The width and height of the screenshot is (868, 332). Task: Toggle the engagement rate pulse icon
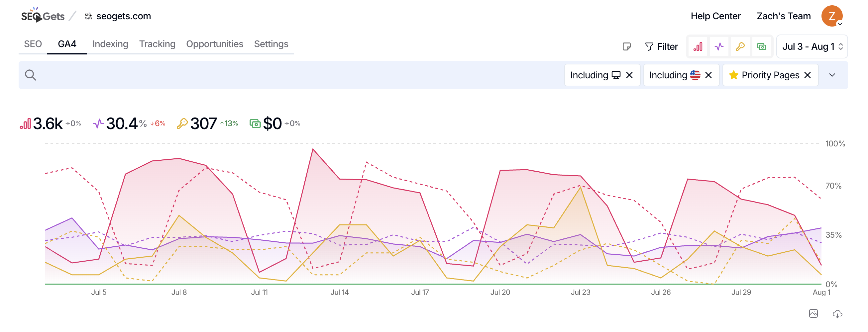pyautogui.click(x=719, y=46)
